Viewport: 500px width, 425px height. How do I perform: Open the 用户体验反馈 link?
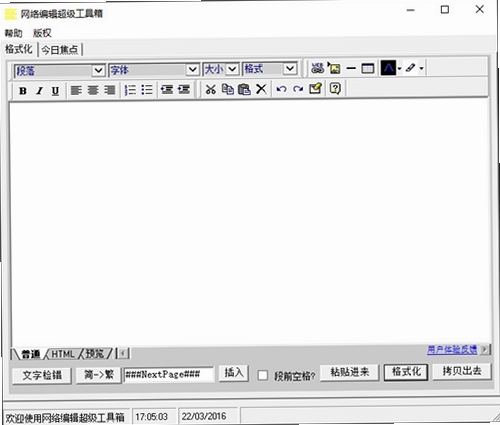[452, 350]
